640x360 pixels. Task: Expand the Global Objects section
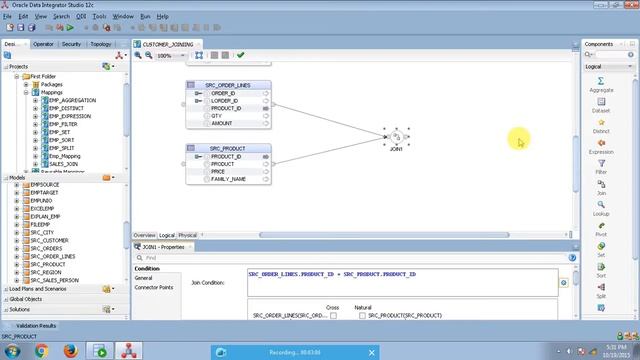pyautogui.click(x=6, y=299)
